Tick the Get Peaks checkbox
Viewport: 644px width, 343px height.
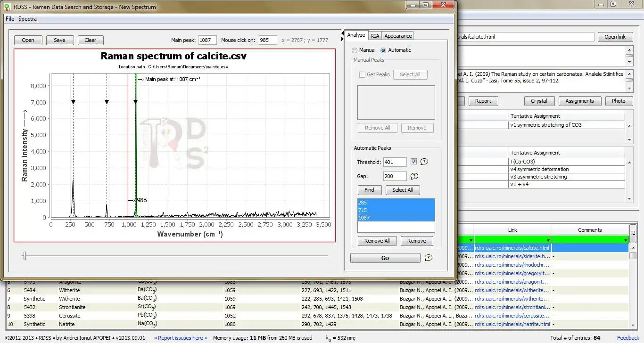(x=362, y=74)
